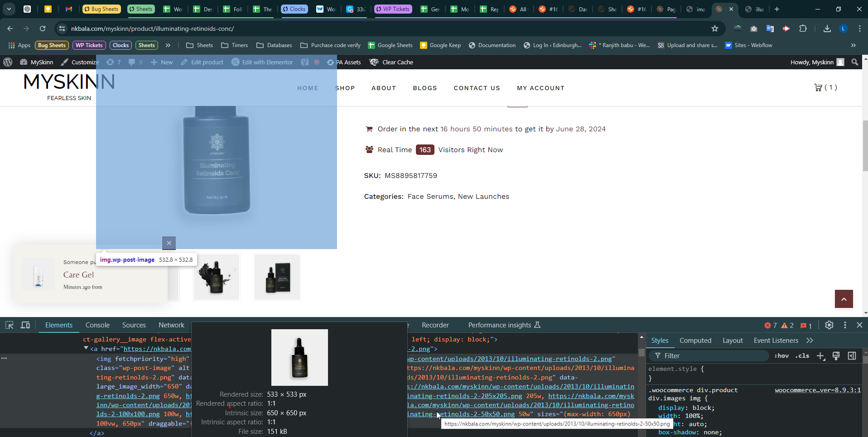This screenshot has width=868, height=437.
Task: Reload the current page
Action: coord(43,29)
